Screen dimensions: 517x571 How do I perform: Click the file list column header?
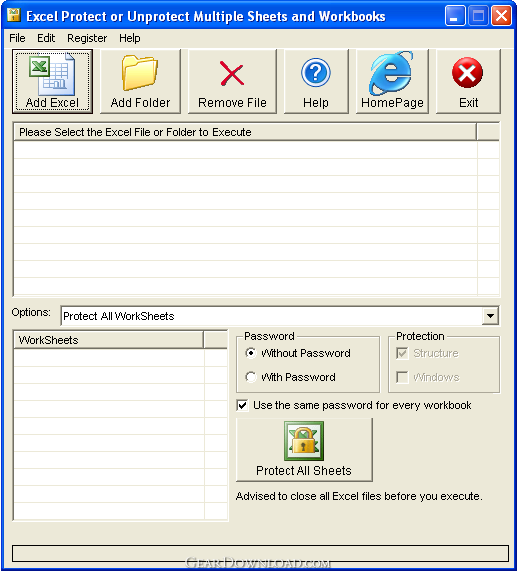coord(245,132)
